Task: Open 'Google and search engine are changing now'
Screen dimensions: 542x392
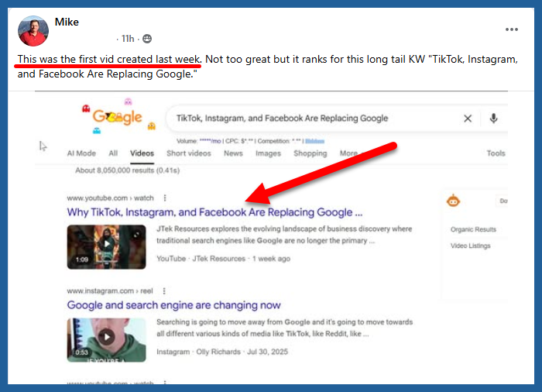Action: click(173, 305)
